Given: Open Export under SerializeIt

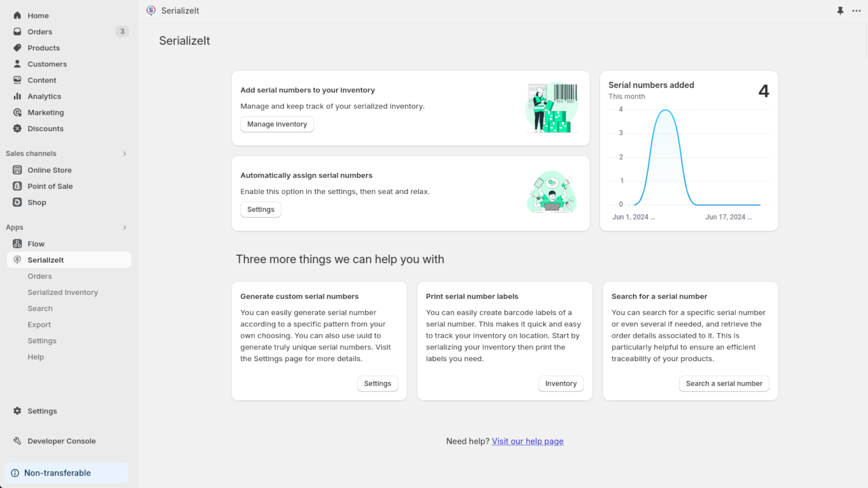Looking at the screenshot, I should [39, 324].
